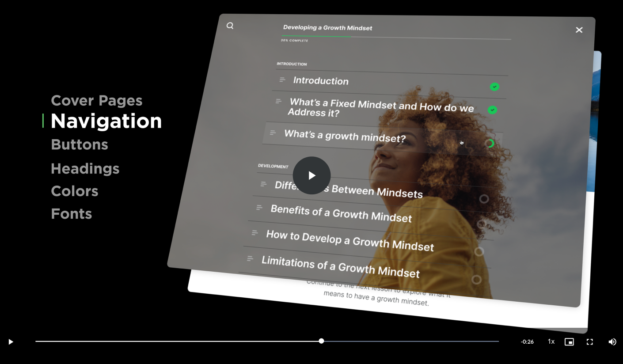The height and width of the screenshot is (364, 623).
Task: Click the green checkmark for Introduction
Action: pyautogui.click(x=494, y=87)
